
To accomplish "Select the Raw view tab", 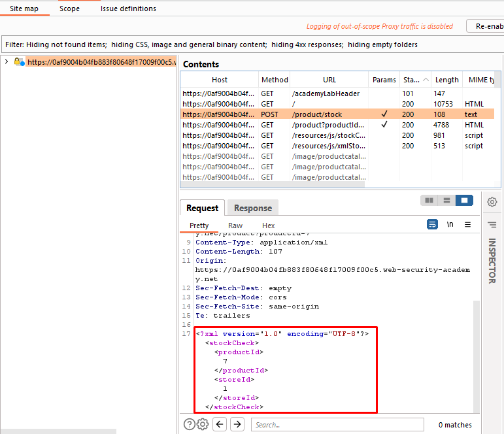I will 235,225.
